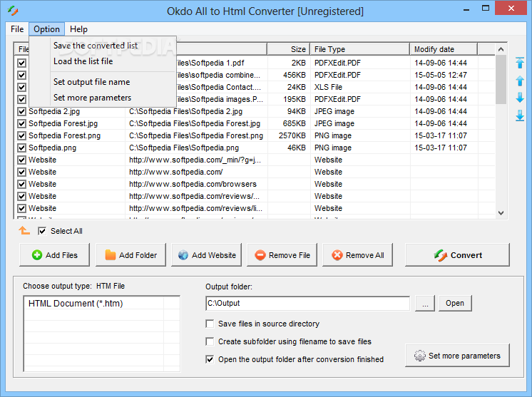532x397 pixels.
Task: Click the 2570KB size cell
Action: [292, 135]
